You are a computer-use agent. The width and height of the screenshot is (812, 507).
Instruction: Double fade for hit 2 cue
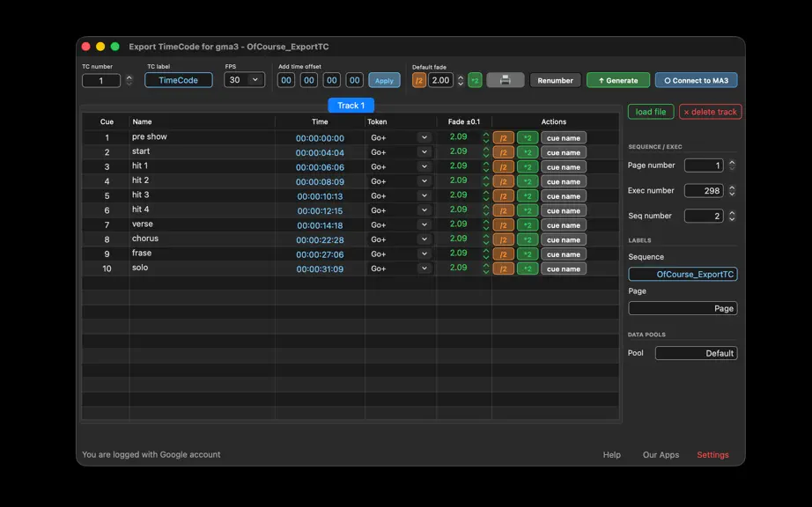(x=528, y=181)
